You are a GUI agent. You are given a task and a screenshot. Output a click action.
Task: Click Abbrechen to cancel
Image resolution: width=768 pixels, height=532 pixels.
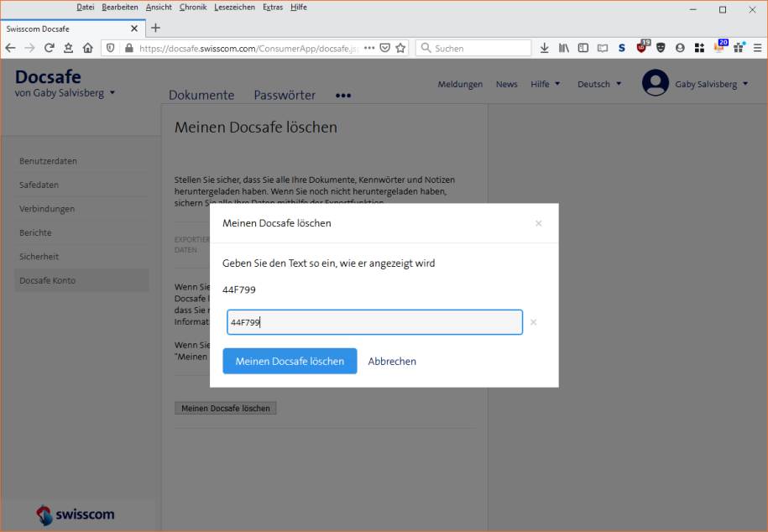coord(392,361)
